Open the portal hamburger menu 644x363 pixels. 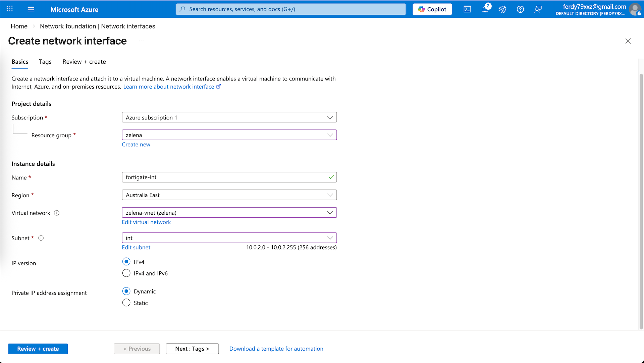click(x=31, y=9)
